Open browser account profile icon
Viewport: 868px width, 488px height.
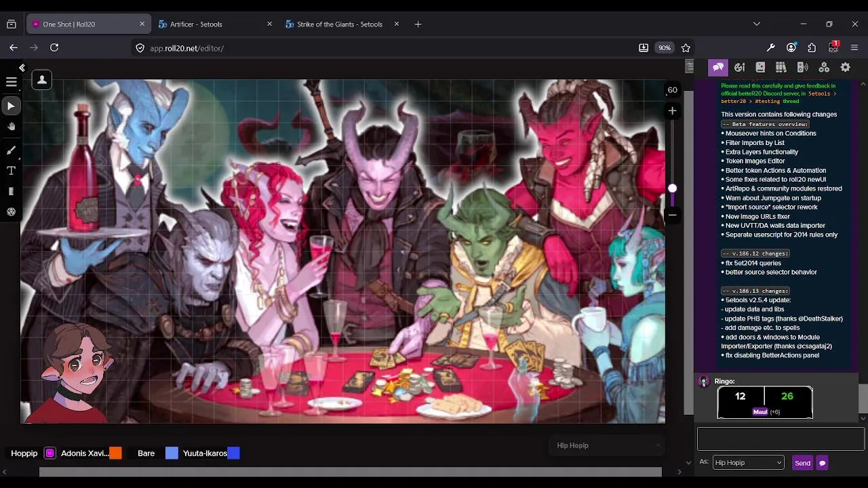point(791,47)
